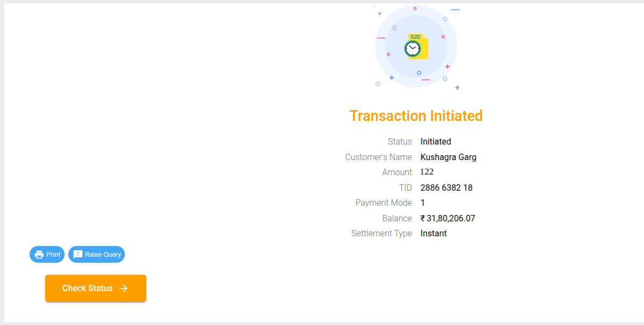Select the Raise Query button text
Viewport: 644px width, 325px height.
(103, 255)
